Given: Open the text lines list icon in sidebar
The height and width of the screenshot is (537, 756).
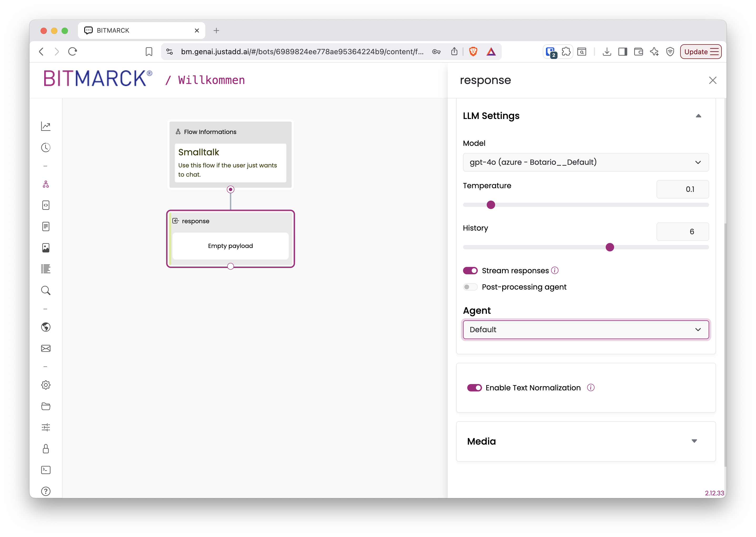Looking at the screenshot, I should 46,269.
